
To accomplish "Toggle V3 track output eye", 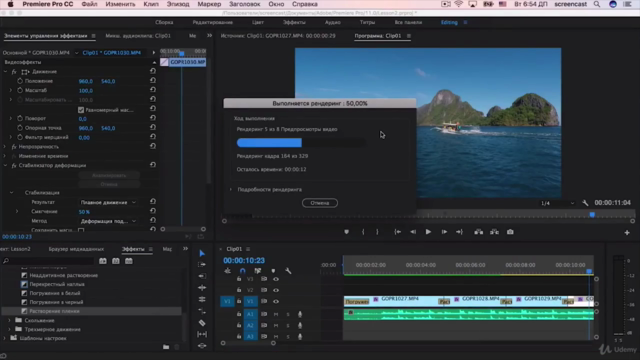I will [276, 279].
